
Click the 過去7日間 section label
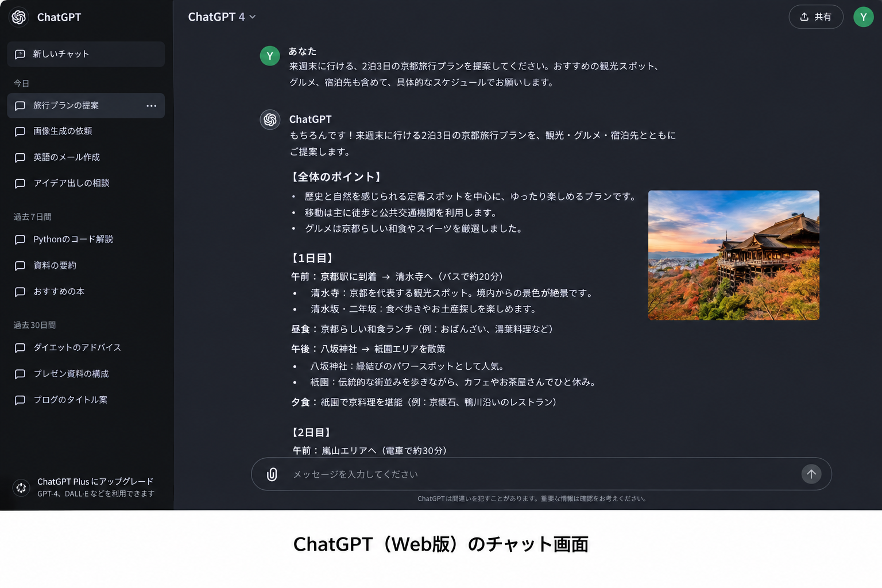pyautogui.click(x=33, y=217)
